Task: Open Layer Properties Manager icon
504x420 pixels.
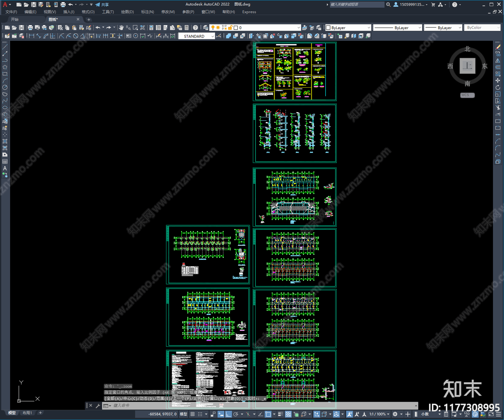Action: pos(205,28)
